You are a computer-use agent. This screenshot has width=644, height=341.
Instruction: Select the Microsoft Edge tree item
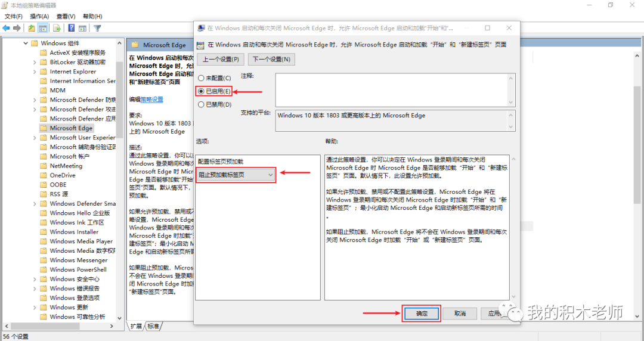click(72, 128)
